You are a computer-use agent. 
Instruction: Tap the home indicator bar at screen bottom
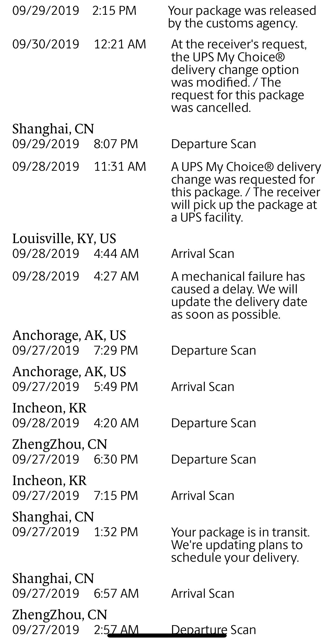pyautogui.click(x=167, y=635)
